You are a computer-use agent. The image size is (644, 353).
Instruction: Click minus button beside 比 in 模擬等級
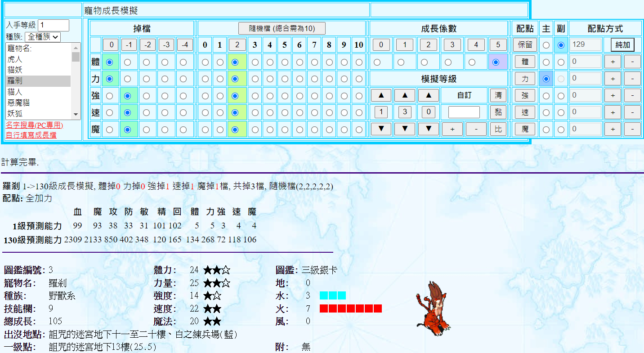coord(476,129)
